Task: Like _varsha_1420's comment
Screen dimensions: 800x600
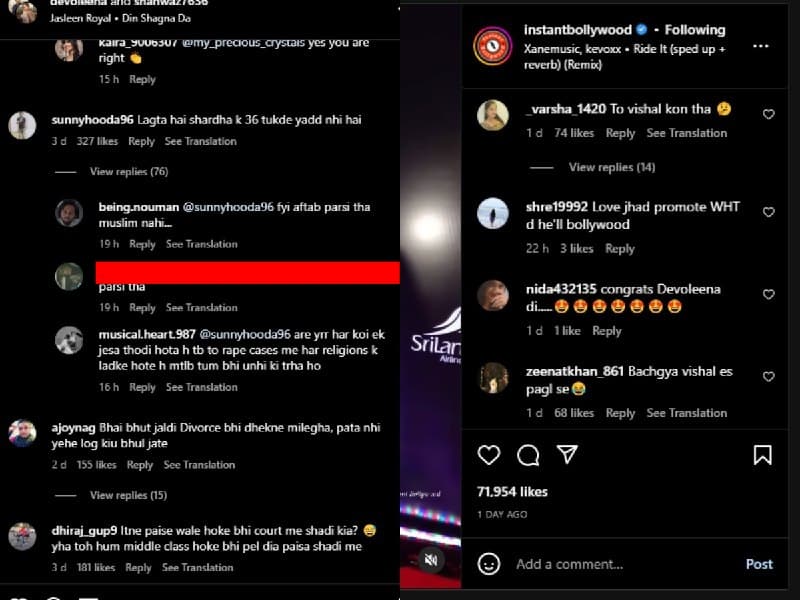Action: coord(768,114)
